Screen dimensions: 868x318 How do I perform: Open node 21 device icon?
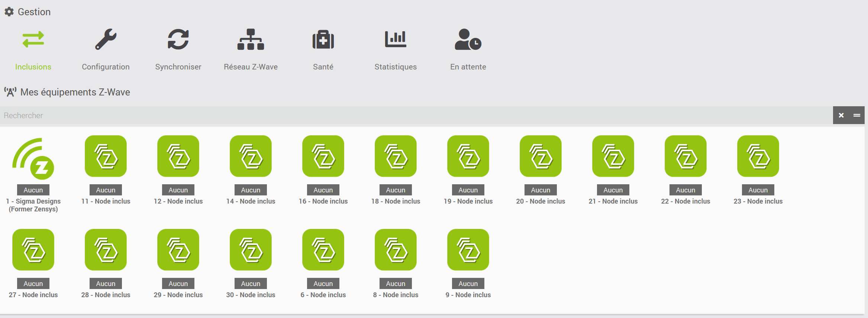[613, 156]
